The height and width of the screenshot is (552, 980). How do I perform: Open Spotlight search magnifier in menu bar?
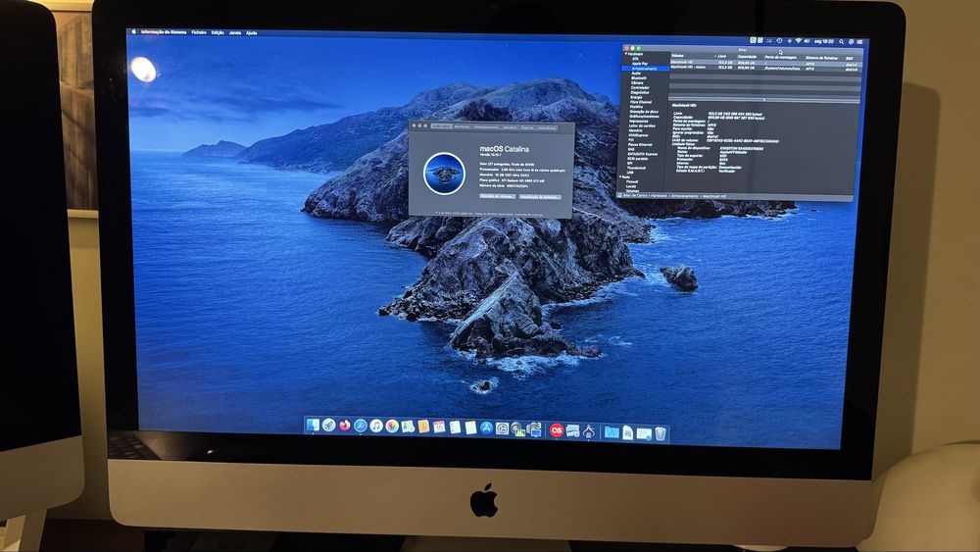[841, 42]
